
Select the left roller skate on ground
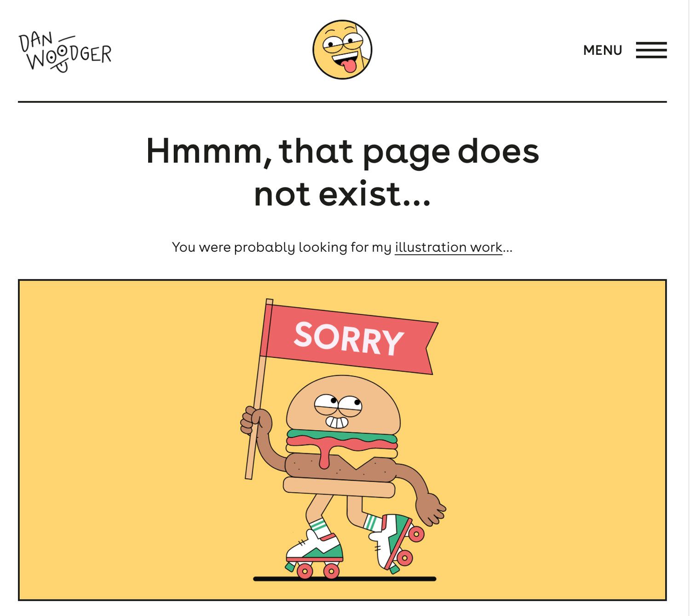point(315,554)
